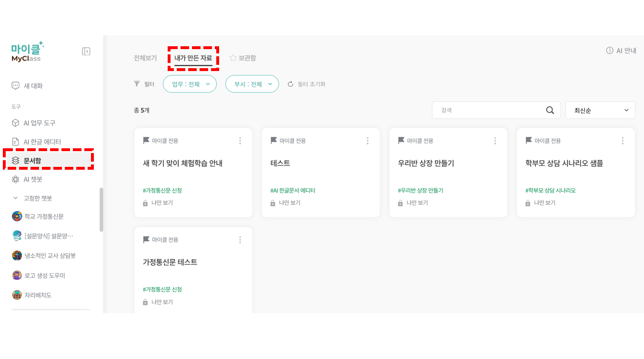Open three-dot menu on 테스트 card
This screenshot has width=644, height=359.
(x=368, y=141)
